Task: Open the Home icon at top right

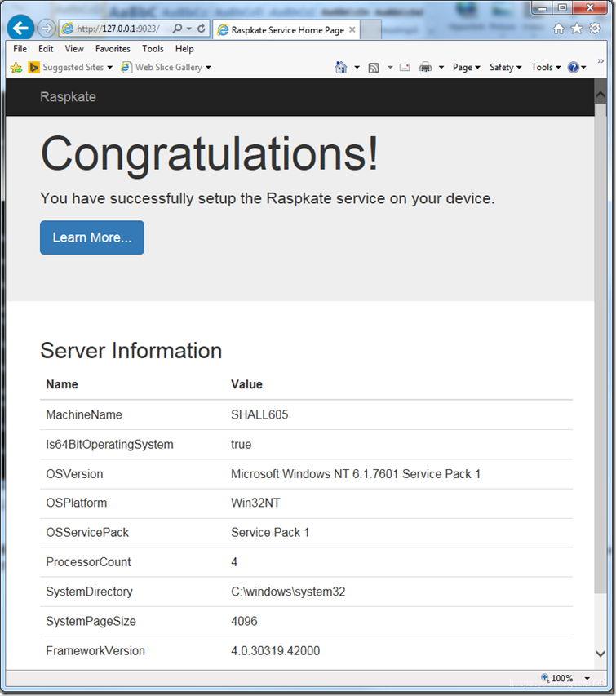Action: pos(558,29)
